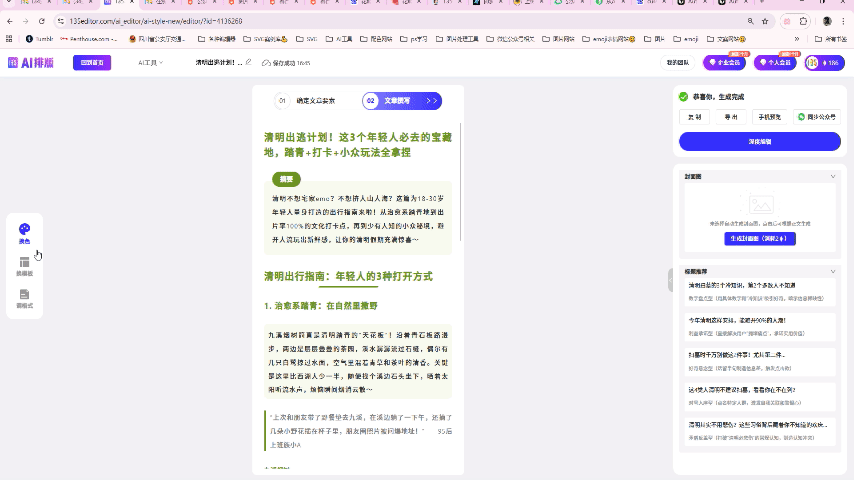Open the emoji bookmark folder

(686, 39)
